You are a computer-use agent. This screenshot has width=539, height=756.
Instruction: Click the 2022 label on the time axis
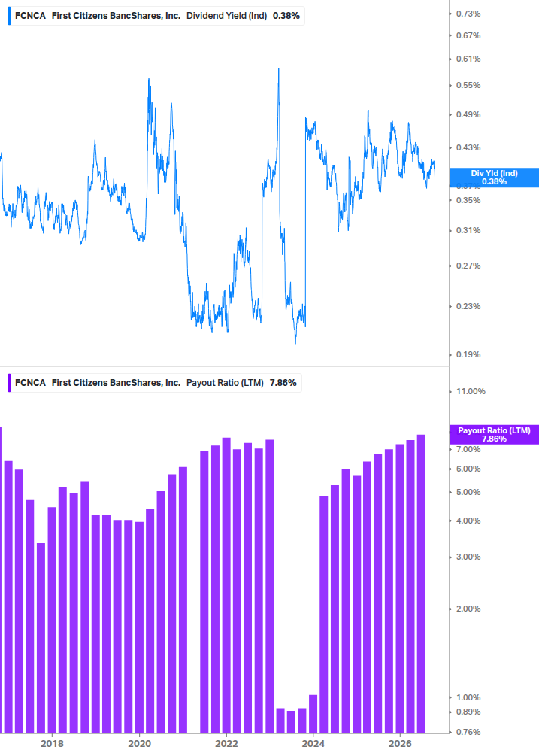(226, 743)
